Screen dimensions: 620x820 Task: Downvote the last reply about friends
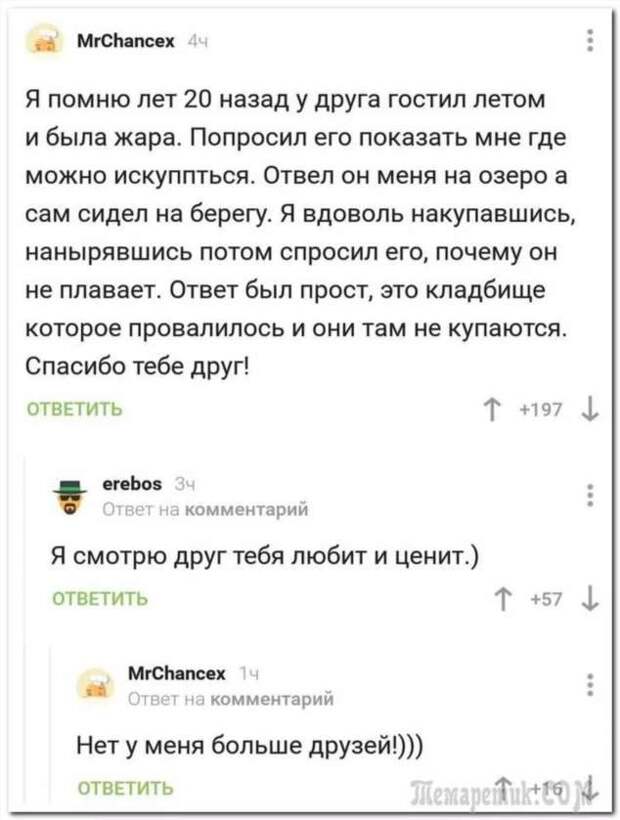coord(590,788)
